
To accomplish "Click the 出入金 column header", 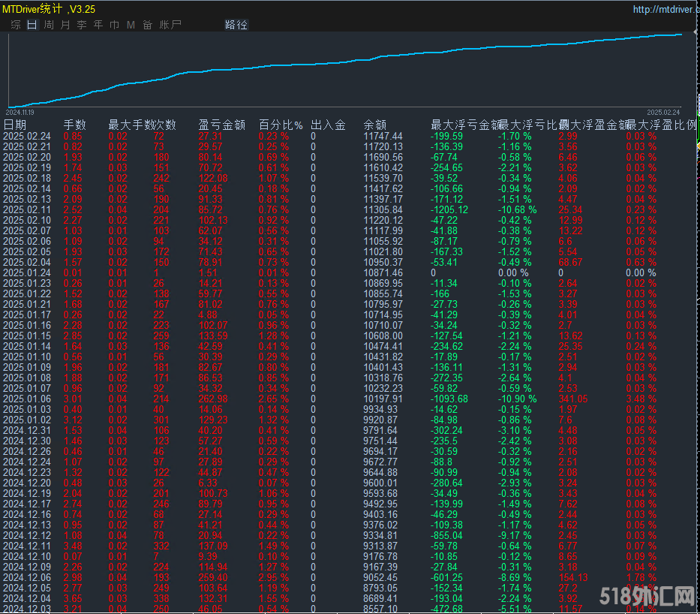I will click(x=328, y=125).
